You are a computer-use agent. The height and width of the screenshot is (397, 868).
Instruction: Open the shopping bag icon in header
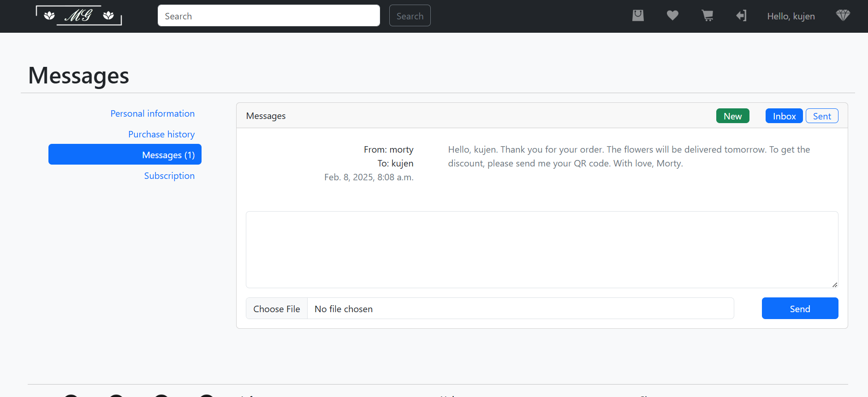point(638,16)
